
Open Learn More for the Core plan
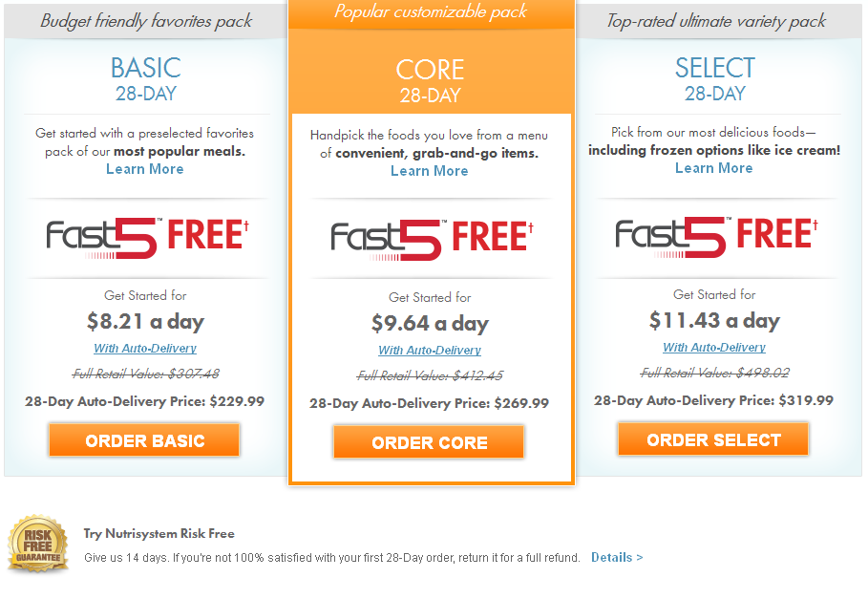tap(429, 171)
